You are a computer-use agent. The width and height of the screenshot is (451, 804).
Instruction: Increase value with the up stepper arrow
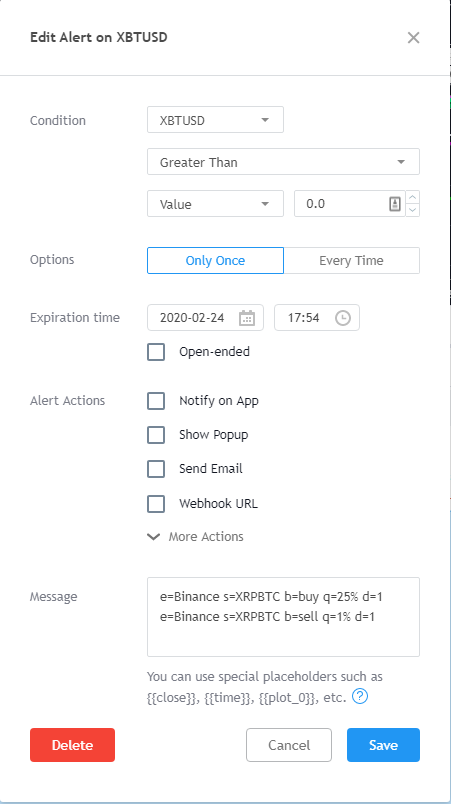point(413,197)
